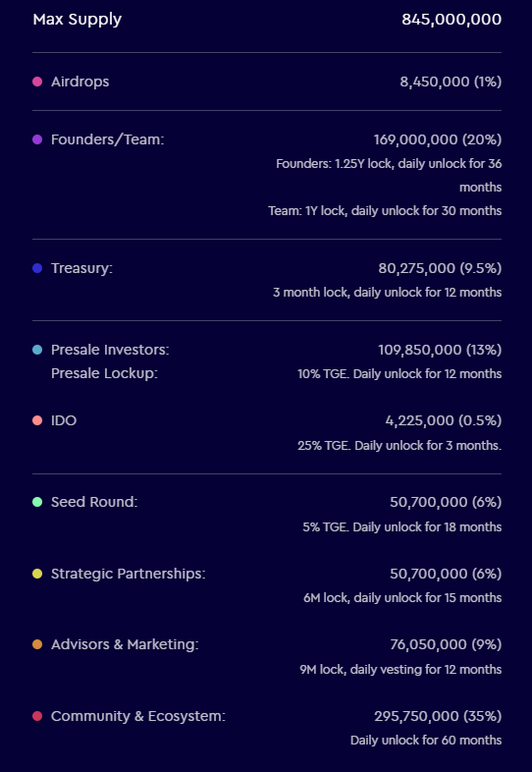532x772 pixels.
Task: Click the 845,000,000 max supply value
Action: point(451,20)
